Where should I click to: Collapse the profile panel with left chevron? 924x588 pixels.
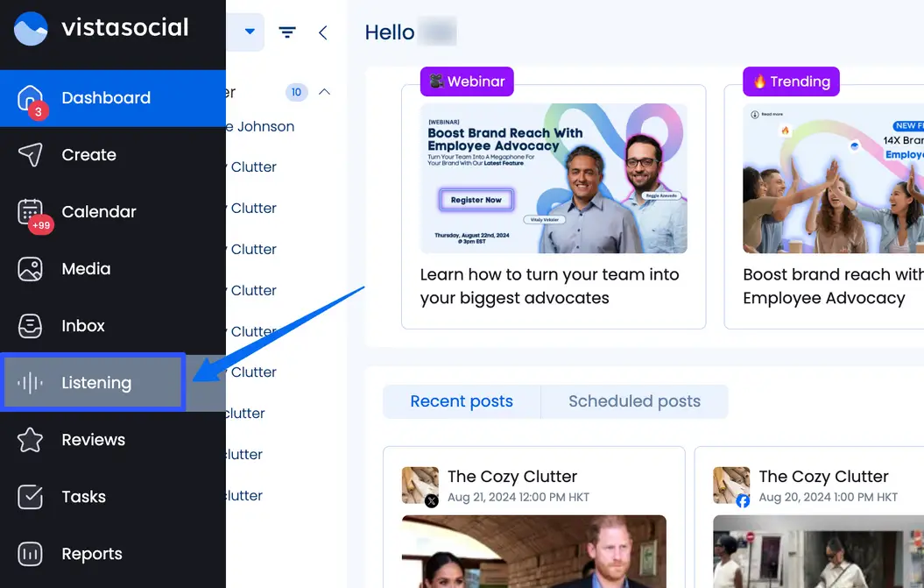322,32
